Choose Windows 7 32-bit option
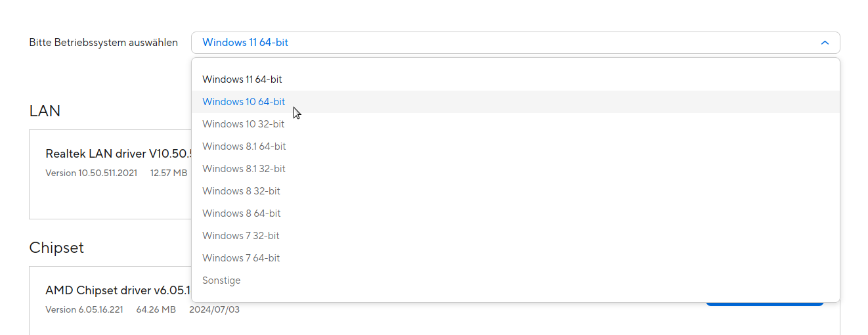The image size is (868, 335). point(241,236)
